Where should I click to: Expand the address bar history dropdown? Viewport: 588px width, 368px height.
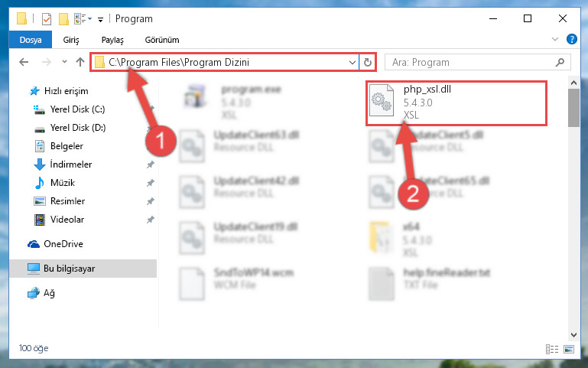pyautogui.click(x=352, y=62)
